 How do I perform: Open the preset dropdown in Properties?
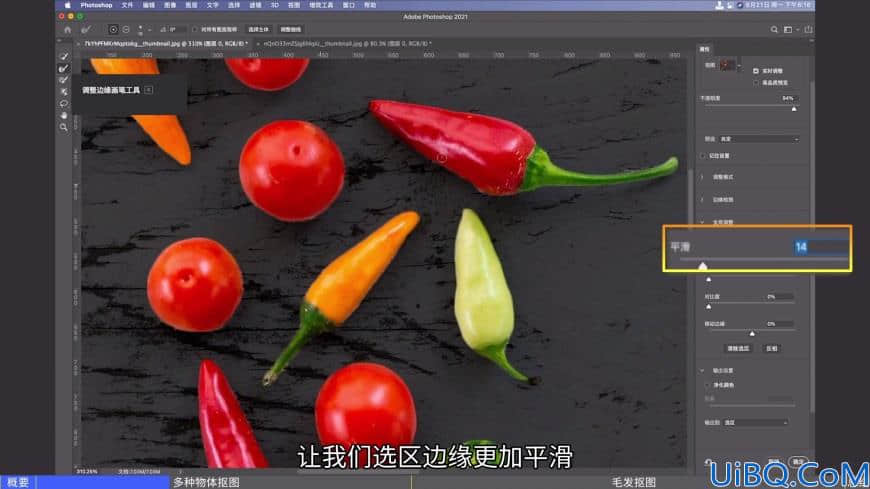(x=759, y=139)
